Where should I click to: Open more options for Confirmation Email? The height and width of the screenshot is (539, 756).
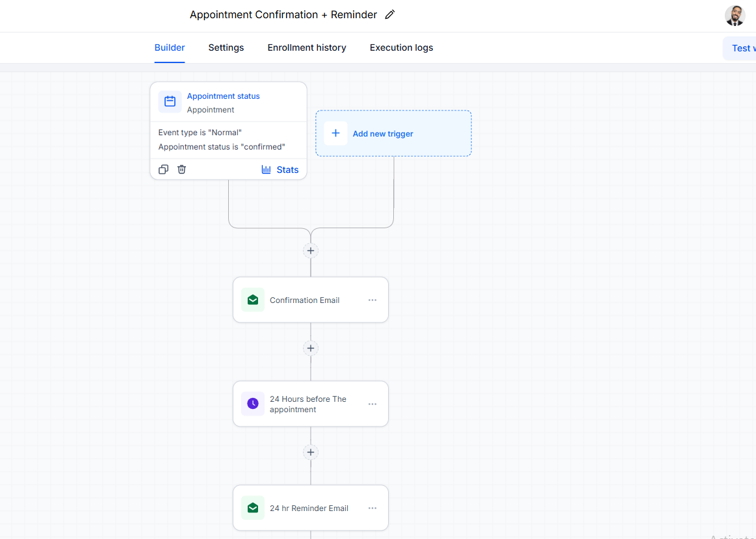[x=372, y=300]
